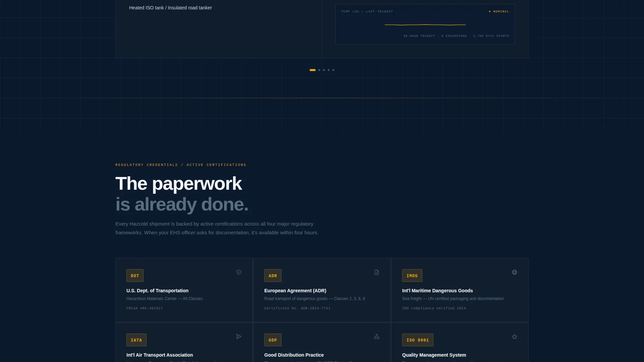Click the ISO 9001 badge label
Screen dimensions: 644x362
[x=418, y=340]
